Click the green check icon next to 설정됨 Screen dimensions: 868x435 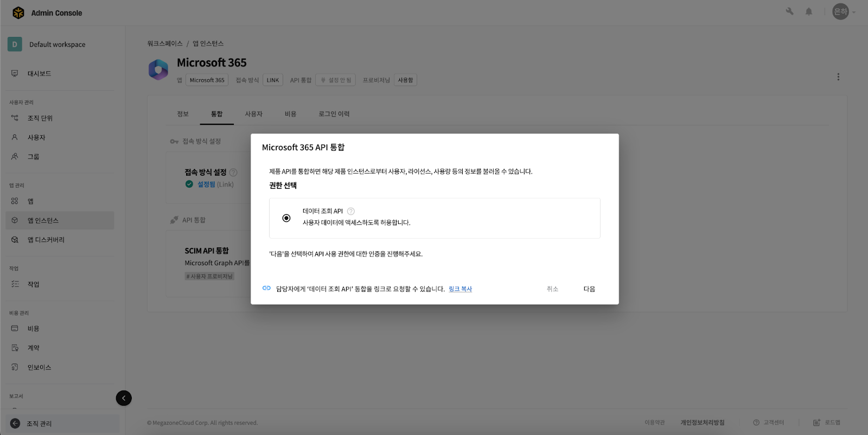189,184
